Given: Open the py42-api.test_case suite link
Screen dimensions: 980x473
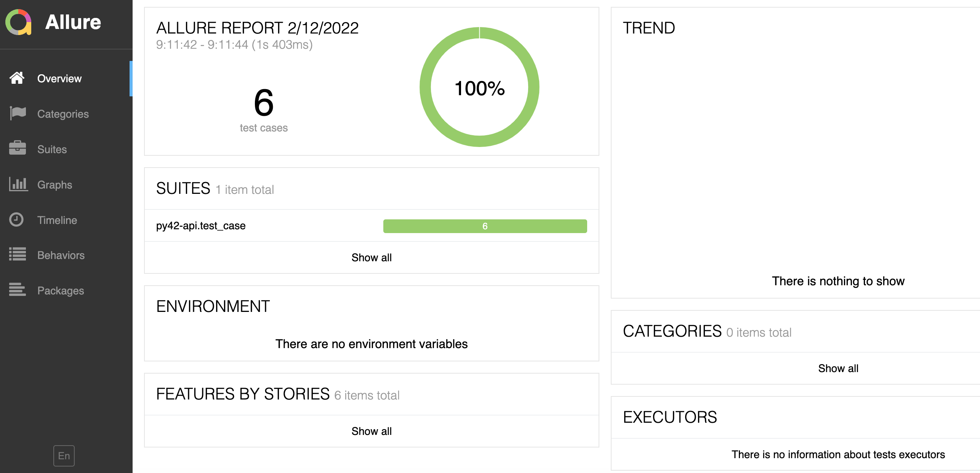Looking at the screenshot, I should 201,226.
